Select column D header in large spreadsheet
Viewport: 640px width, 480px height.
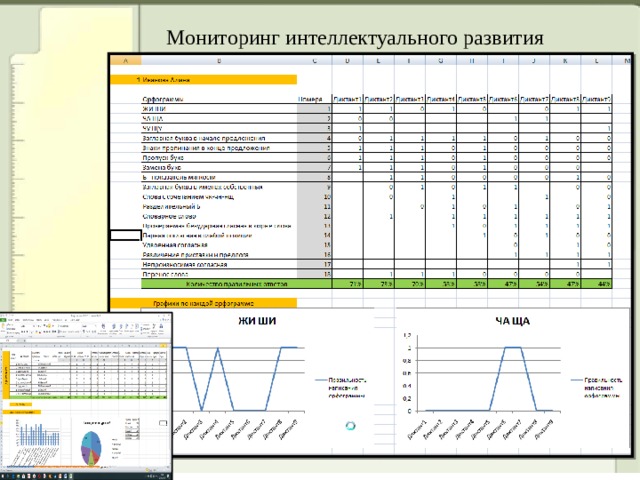347,61
